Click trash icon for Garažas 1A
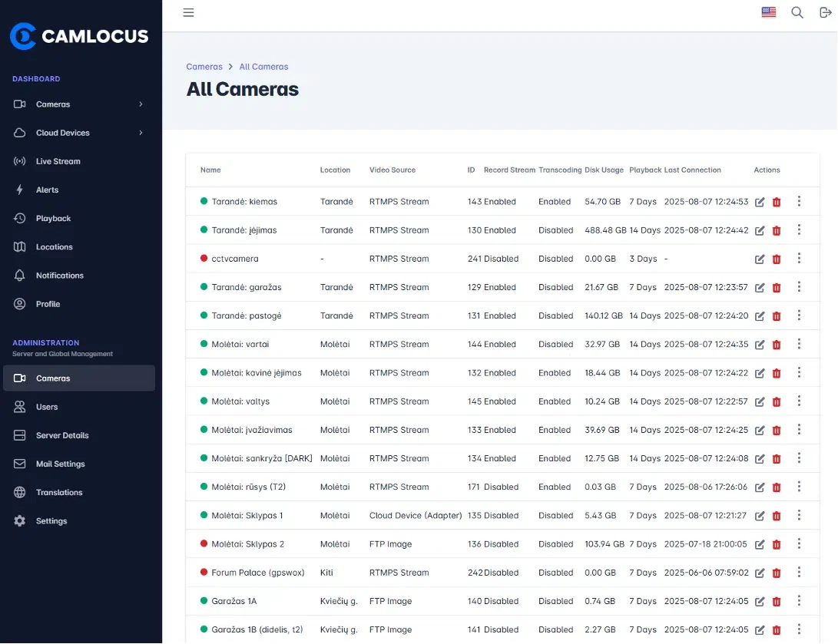The width and height of the screenshot is (838, 644). click(777, 601)
